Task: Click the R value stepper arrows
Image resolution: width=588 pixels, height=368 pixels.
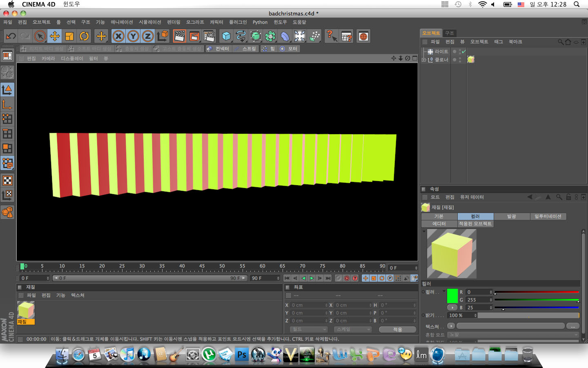Action: pos(491,292)
